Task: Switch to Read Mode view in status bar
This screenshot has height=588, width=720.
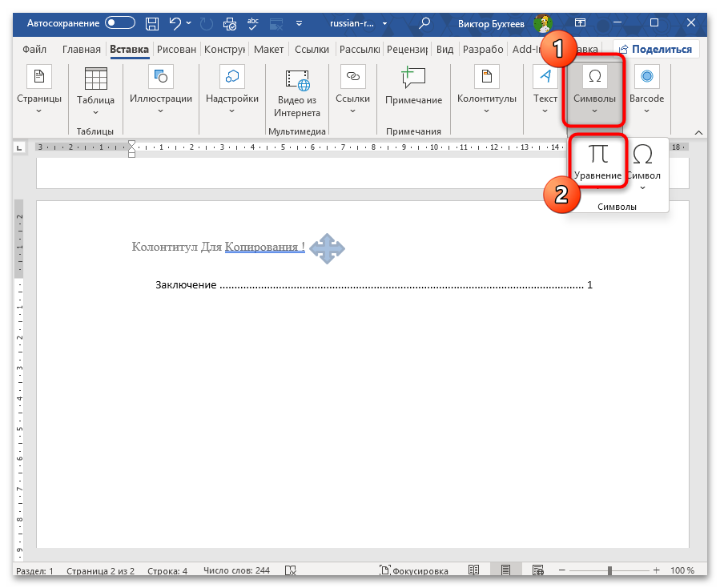Action: (x=473, y=570)
